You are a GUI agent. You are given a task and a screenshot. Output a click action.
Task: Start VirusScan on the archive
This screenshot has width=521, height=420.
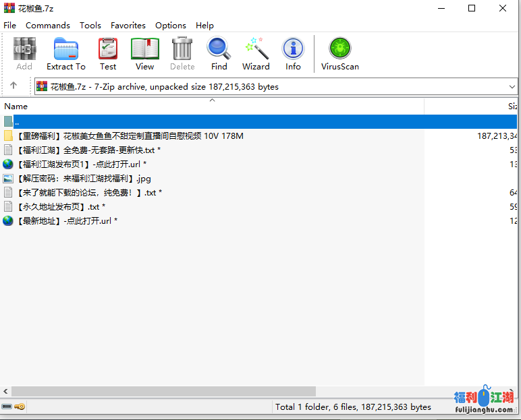tap(339, 53)
